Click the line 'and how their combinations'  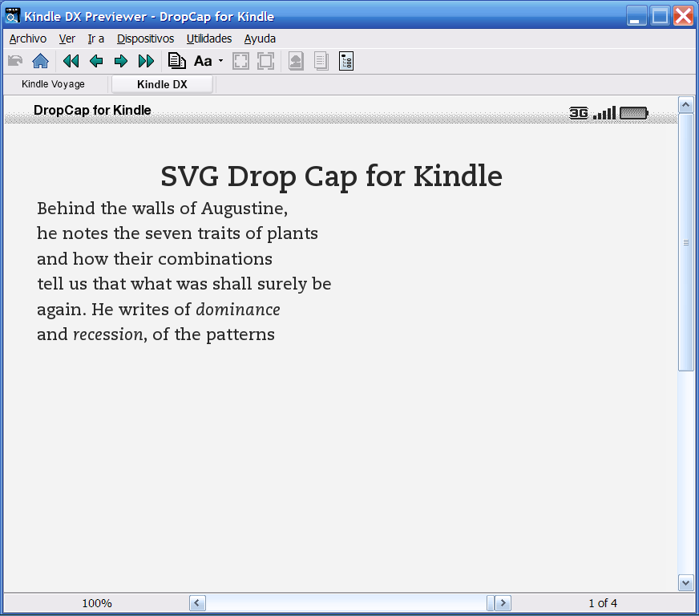155,259
